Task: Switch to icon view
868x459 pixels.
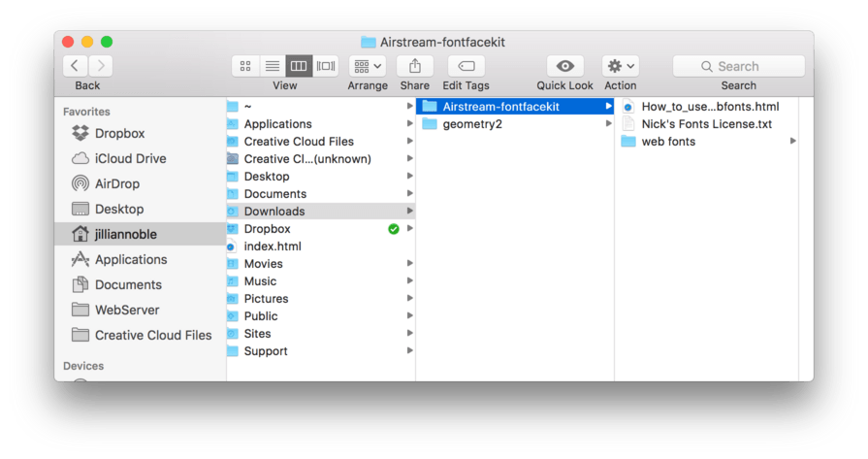Action: pyautogui.click(x=245, y=66)
